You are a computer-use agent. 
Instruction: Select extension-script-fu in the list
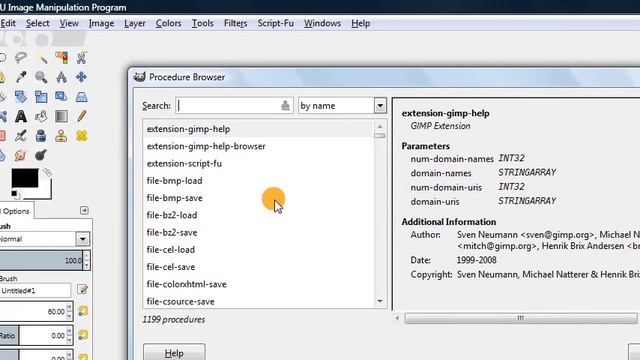(x=184, y=163)
